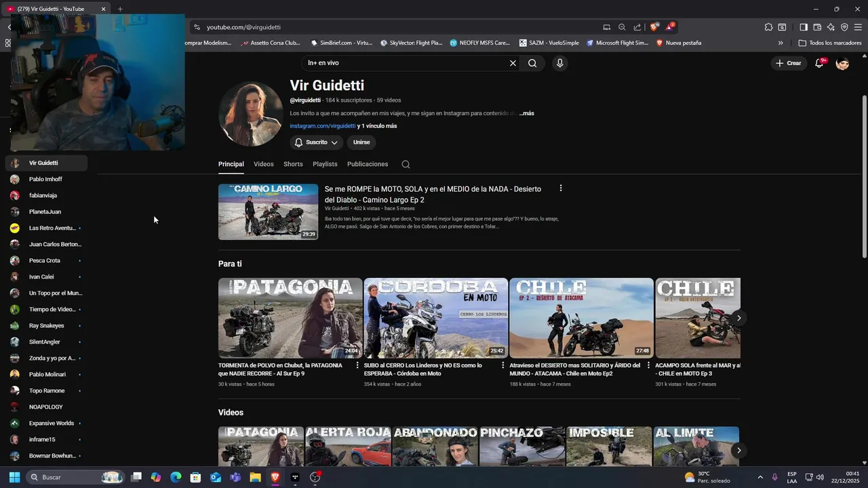Click the page vertical scrollbar
This screenshot has height=488, width=868.
tap(864, 176)
